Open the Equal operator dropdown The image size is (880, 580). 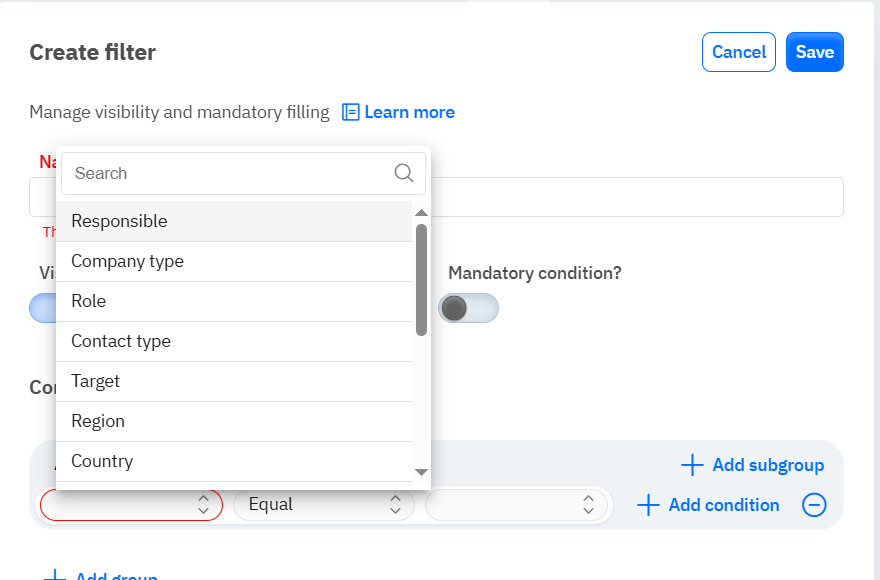click(x=323, y=505)
